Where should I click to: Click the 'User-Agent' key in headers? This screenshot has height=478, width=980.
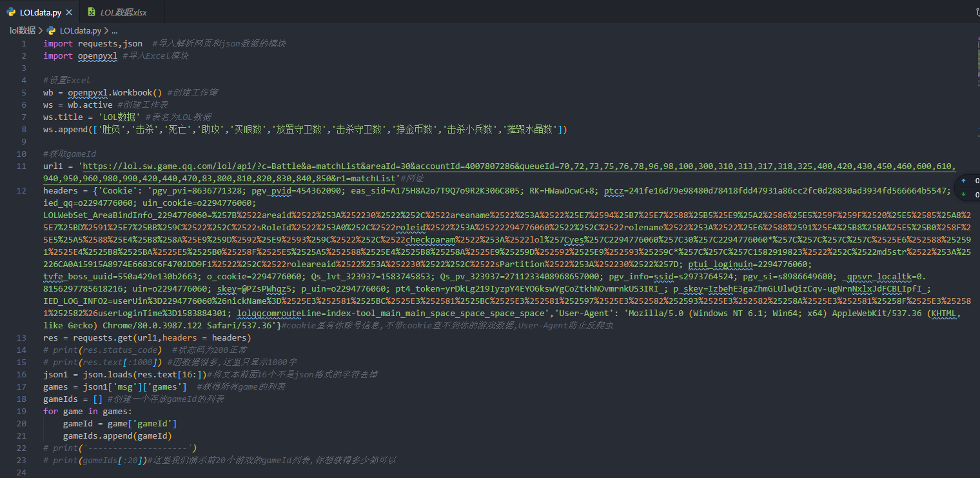point(588,314)
